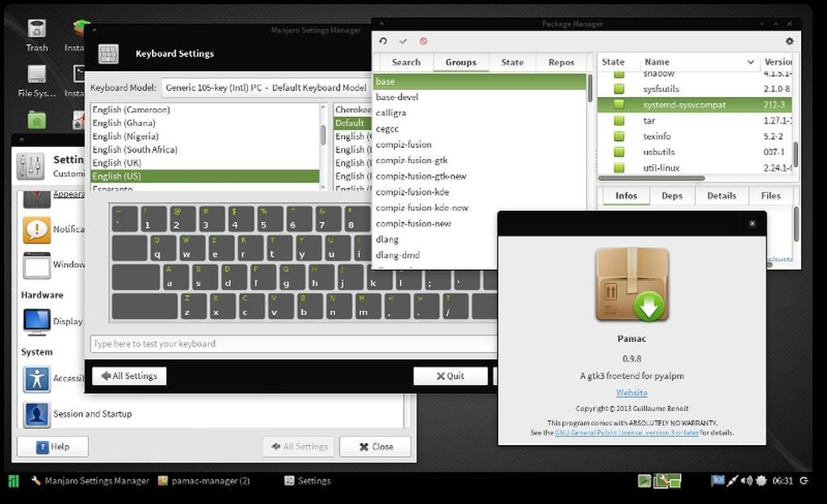Screen dimensions: 827x504
Task: Open the Keyboard Model dropdown
Action: pyautogui.click(x=267, y=87)
